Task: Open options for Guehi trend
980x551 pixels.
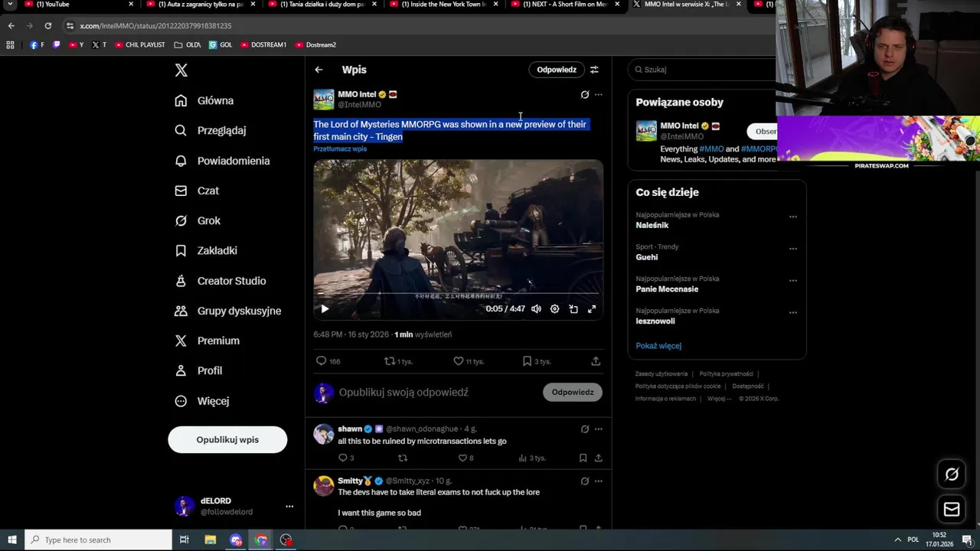Action: click(793, 249)
